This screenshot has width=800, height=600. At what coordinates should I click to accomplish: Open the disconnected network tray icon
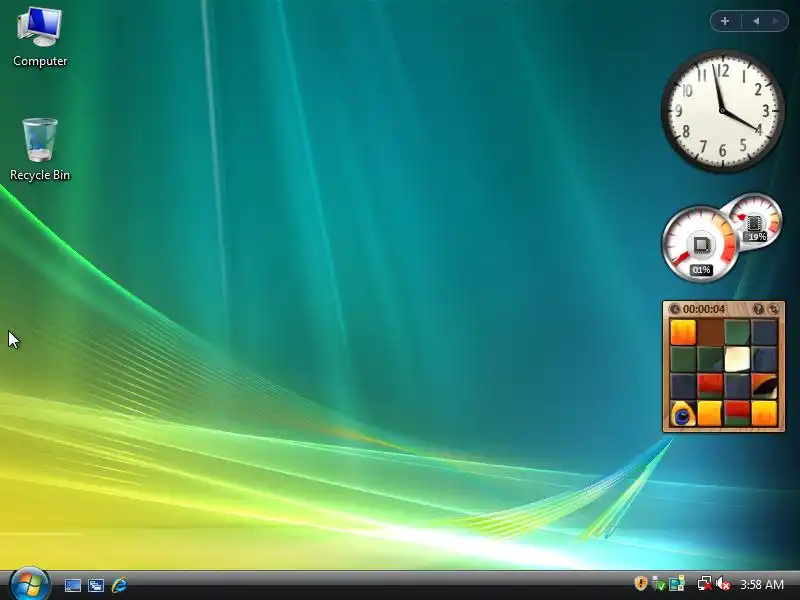[x=705, y=584]
